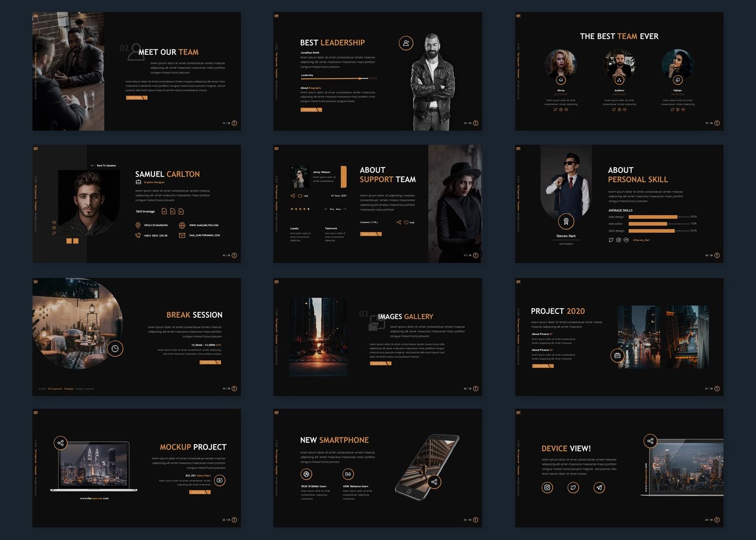Click the Behance icon on New Smartphone slide
Viewport: 756px width, 540px height.
(x=348, y=474)
